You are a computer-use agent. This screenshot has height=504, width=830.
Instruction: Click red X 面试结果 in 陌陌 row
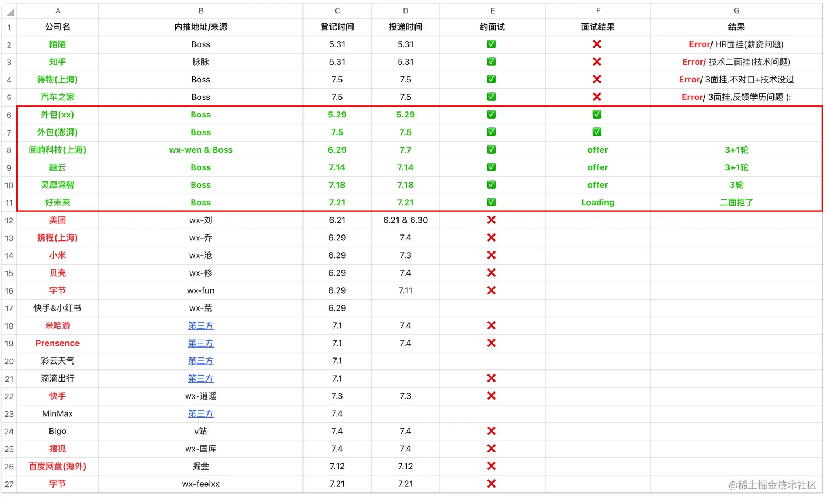[x=597, y=44]
